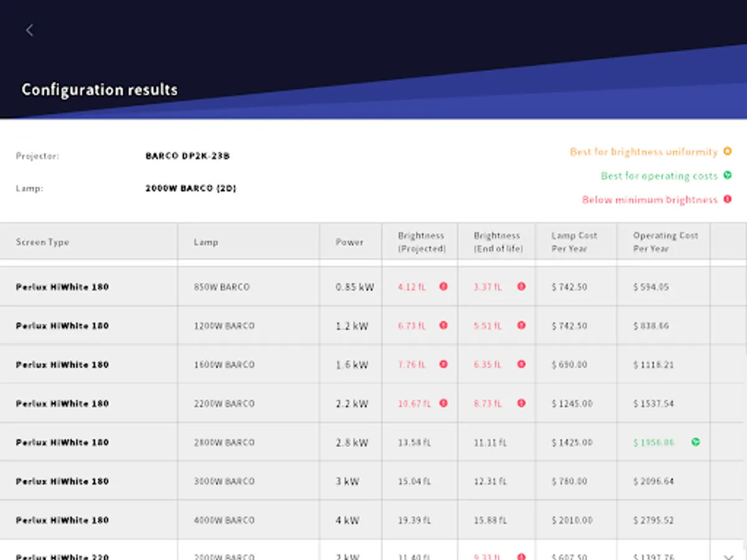Click the green operating costs legend icon
Screen dimensions: 747x560
(727, 175)
